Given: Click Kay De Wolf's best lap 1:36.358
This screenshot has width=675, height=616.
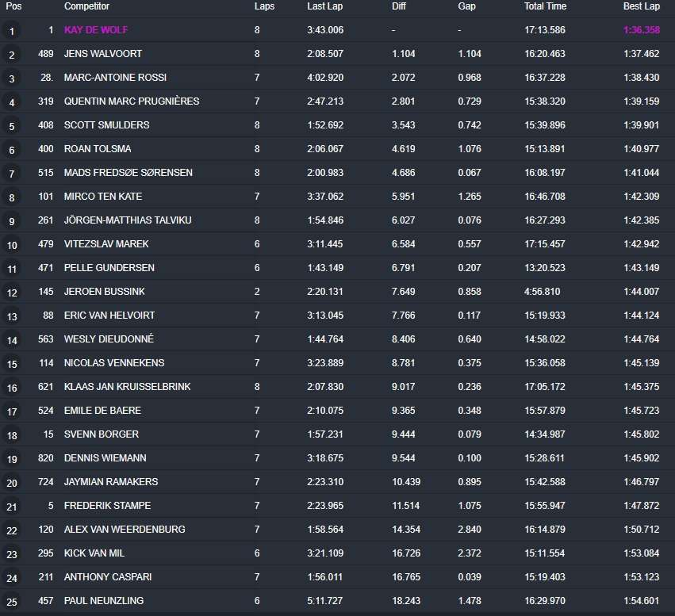Looking at the screenshot, I should click(x=641, y=30).
